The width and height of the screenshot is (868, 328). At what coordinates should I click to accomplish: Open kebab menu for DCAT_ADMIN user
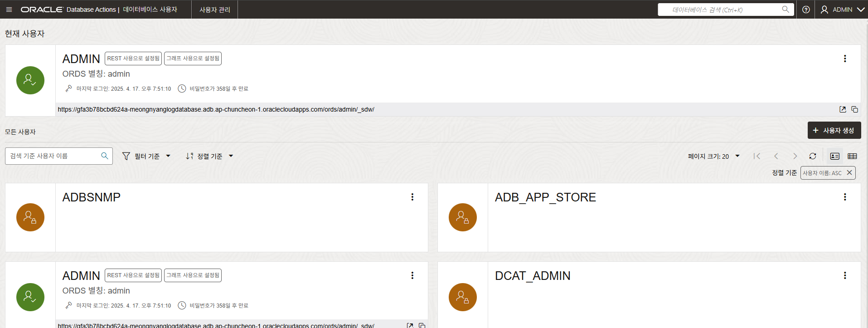click(845, 275)
